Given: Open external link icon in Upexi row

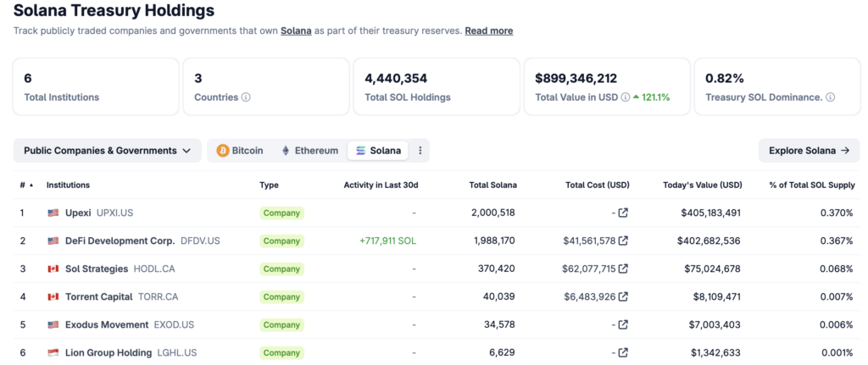Looking at the screenshot, I should (x=623, y=213).
